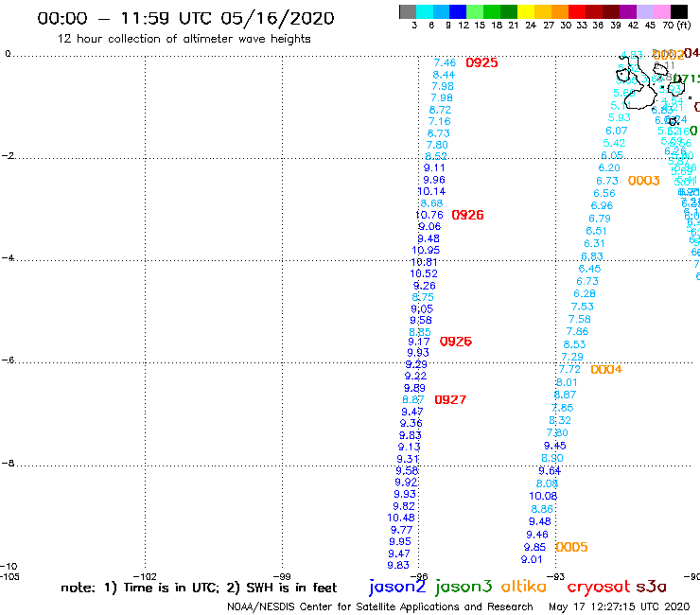Click the longitude axis label -99
This screenshot has width=700, height=615.
tap(282, 576)
